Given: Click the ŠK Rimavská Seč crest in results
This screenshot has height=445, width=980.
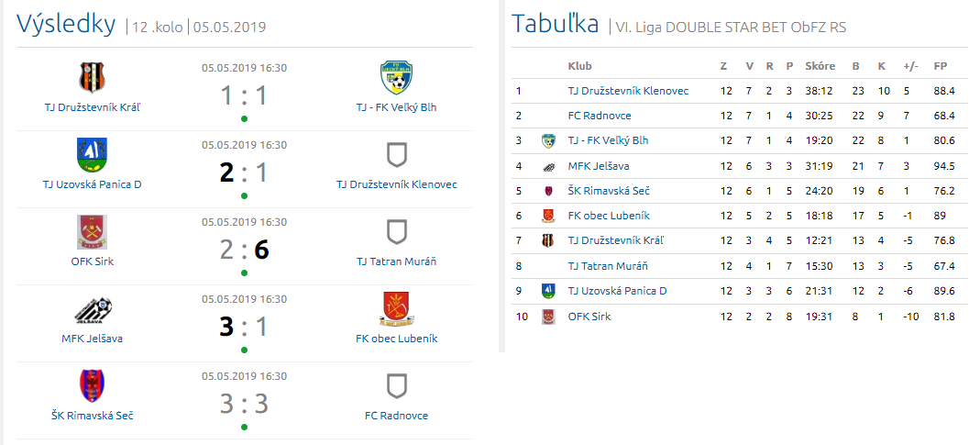Looking at the screenshot, I should point(93,385).
